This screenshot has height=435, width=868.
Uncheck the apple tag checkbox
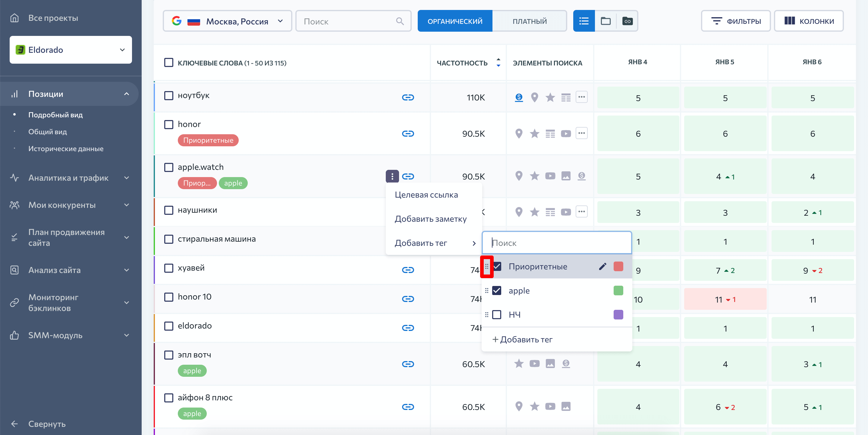497,291
